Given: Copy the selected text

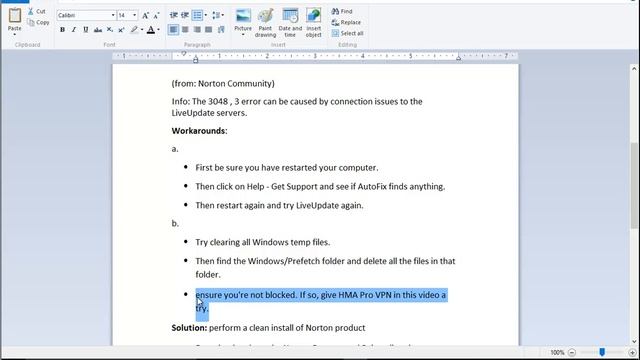Looking at the screenshot, I should (x=38, y=22).
